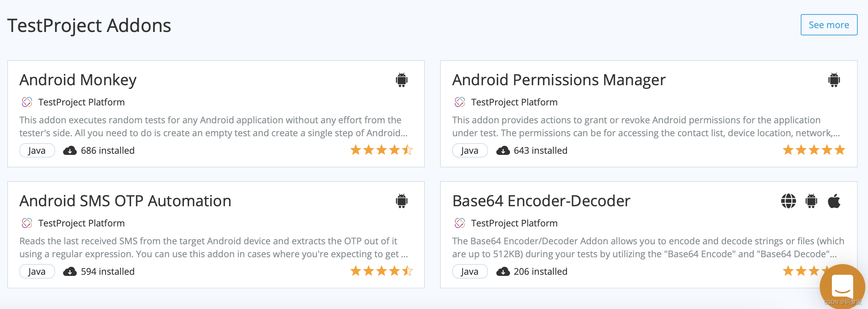Click the star rating on Android Permissions Manager
Image resolution: width=868 pixels, height=309 pixels.
(814, 150)
